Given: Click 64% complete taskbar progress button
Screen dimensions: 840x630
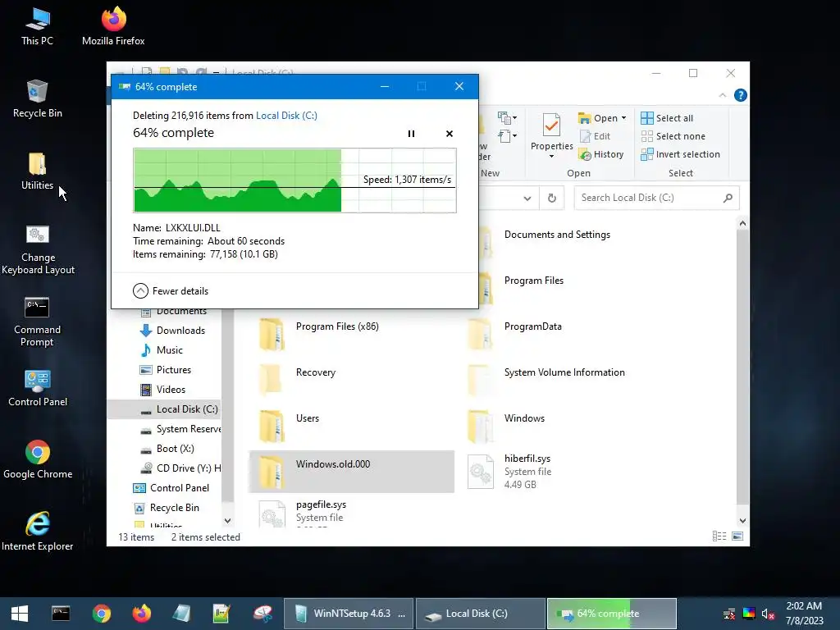Looking at the screenshot, I should point(612,614).
